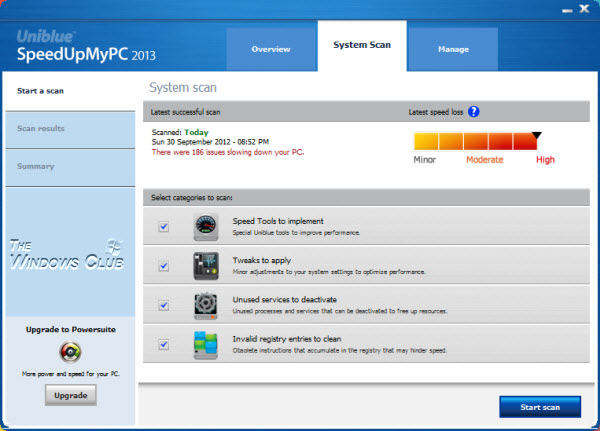Click the Unused services gear icon
This screenshot has height=431, width=600.
[x=207, y=304]
